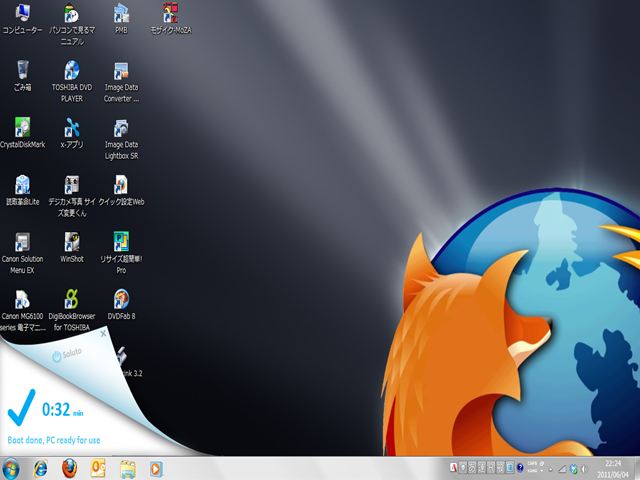Launch Firefox from the taskbar
This screenshot has width=640, height=480.
(x=69, y=468)
